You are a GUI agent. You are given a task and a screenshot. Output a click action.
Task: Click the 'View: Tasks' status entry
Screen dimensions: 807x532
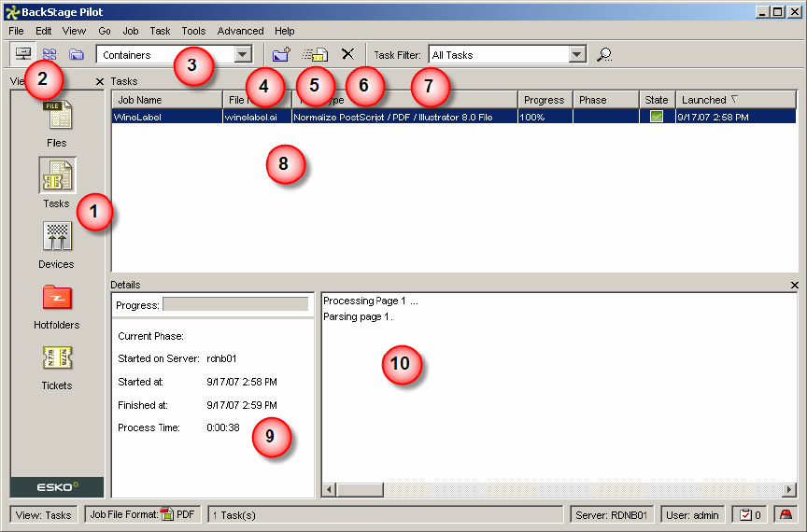pyautogui.click(x=43, y=514)
